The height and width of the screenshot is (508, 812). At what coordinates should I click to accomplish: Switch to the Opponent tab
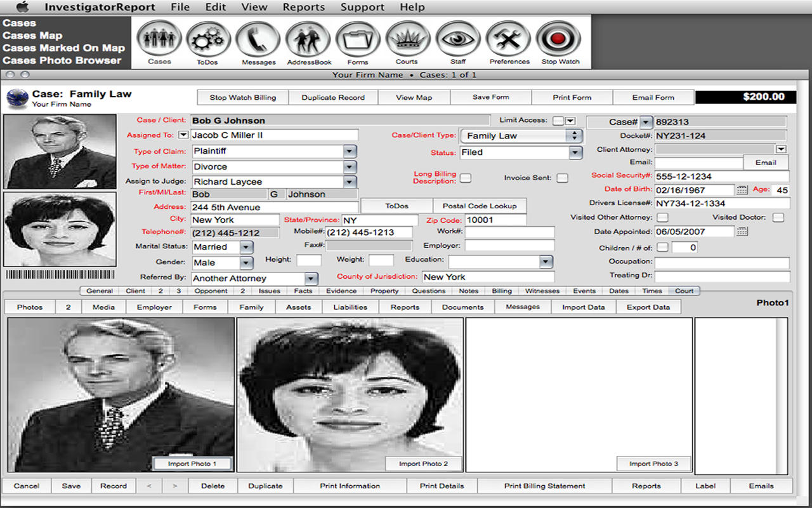click(211, 291)
